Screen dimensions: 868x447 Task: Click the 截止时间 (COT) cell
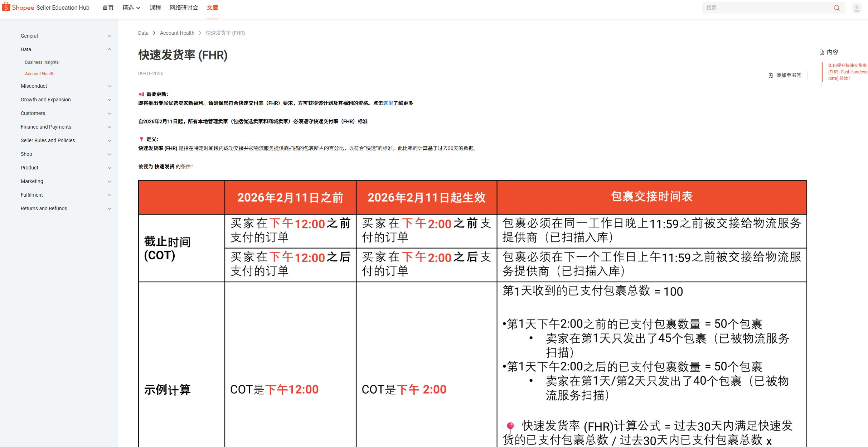click(181, 248)
